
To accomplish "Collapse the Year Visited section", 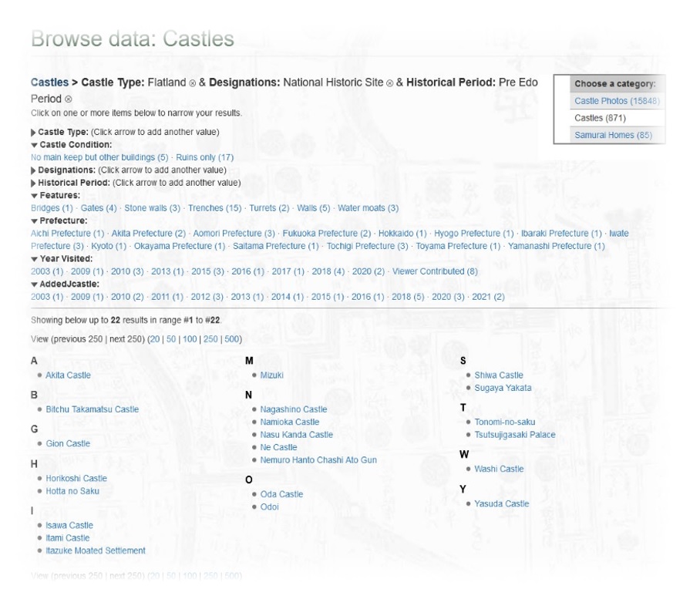I will (34, 259).
